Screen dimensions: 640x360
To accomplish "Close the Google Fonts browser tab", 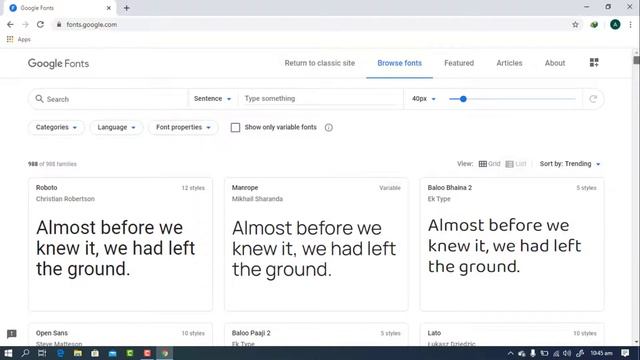I will [109, 8].
